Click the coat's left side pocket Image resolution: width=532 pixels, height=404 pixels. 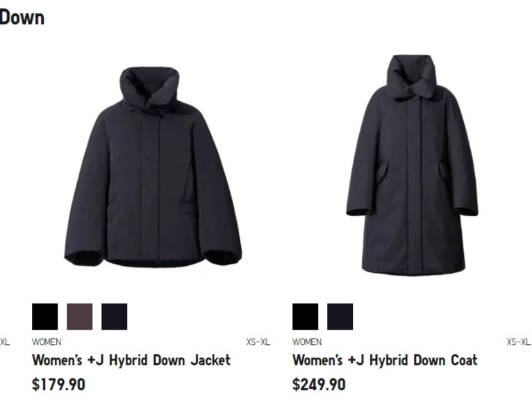381,173
